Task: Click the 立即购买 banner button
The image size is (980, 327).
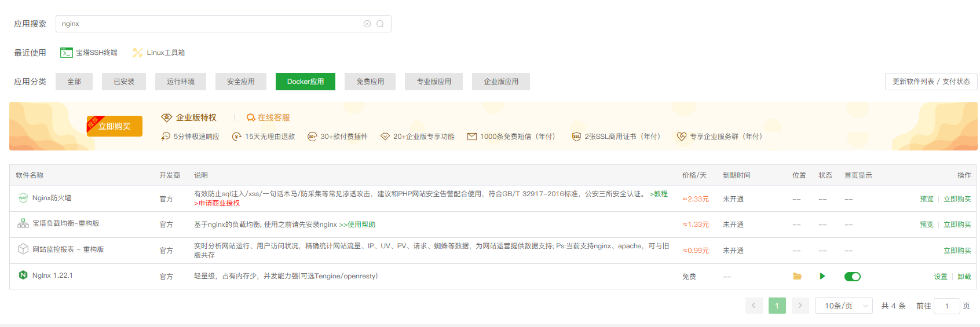Action: [115, 126]
